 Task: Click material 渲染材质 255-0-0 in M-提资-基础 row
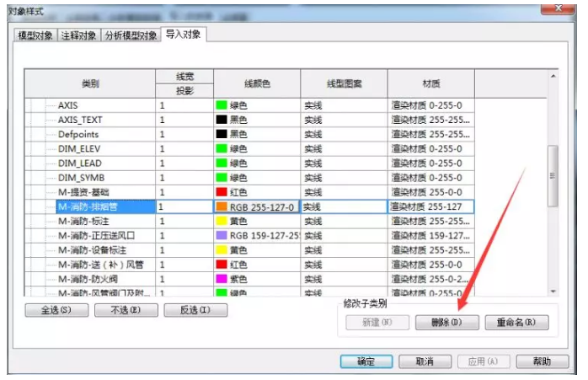(430, 192)
